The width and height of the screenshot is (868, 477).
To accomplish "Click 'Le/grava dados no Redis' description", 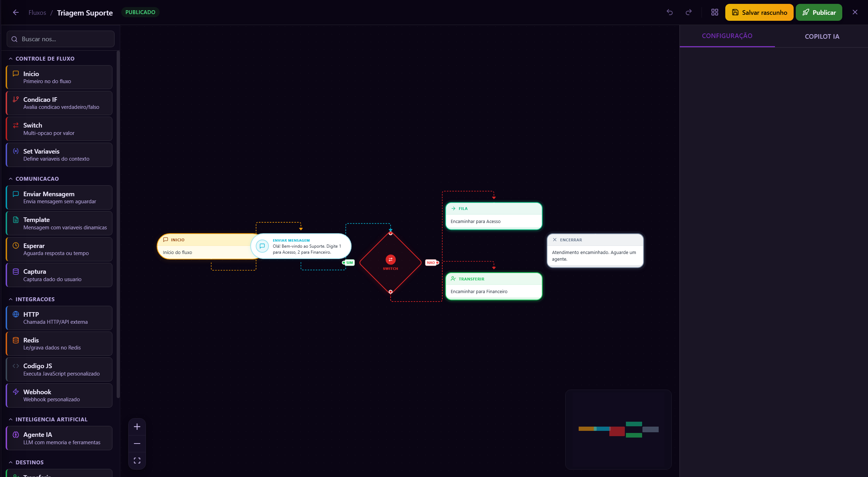I will 52,348.
